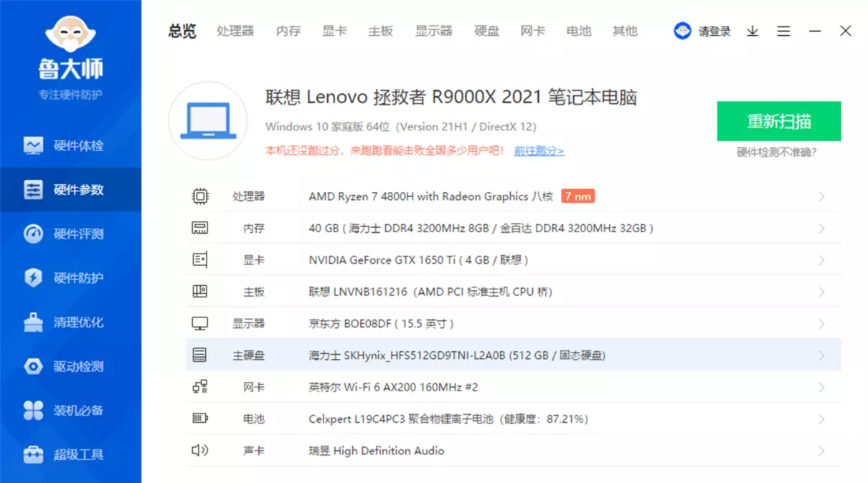This screenshot has width=868, height=483.
Task: Expand the 声卡 row chevron
Action: (x=821, y=451)
